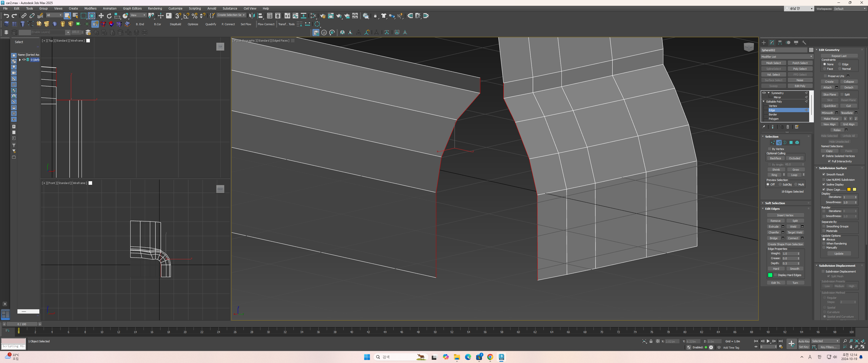Open the Arnold menu

tap(212, 8)
